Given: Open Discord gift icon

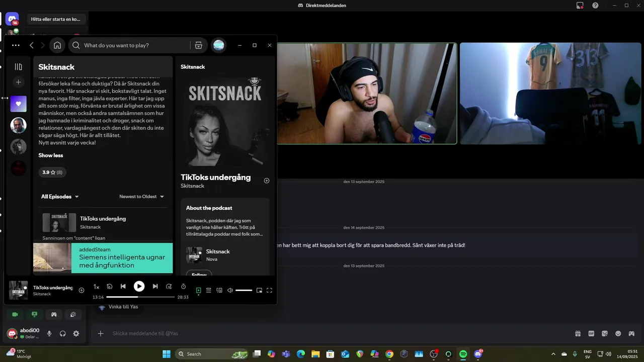Looking at the screenshot, I should coord(578,333).
